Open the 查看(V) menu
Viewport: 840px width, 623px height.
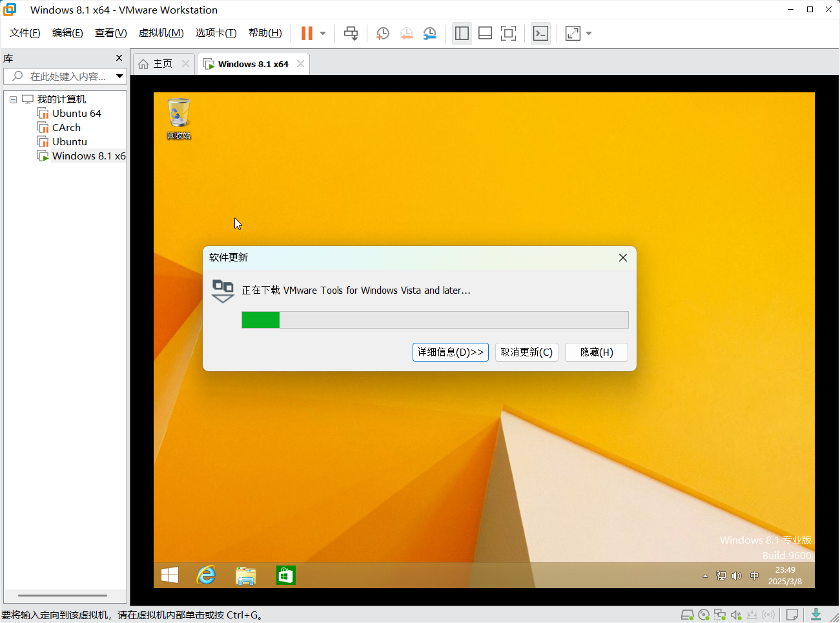coord(110,33)
